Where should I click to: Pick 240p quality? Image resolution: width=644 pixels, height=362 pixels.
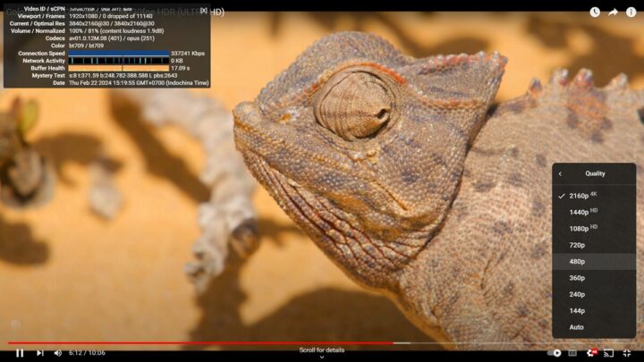594,294
